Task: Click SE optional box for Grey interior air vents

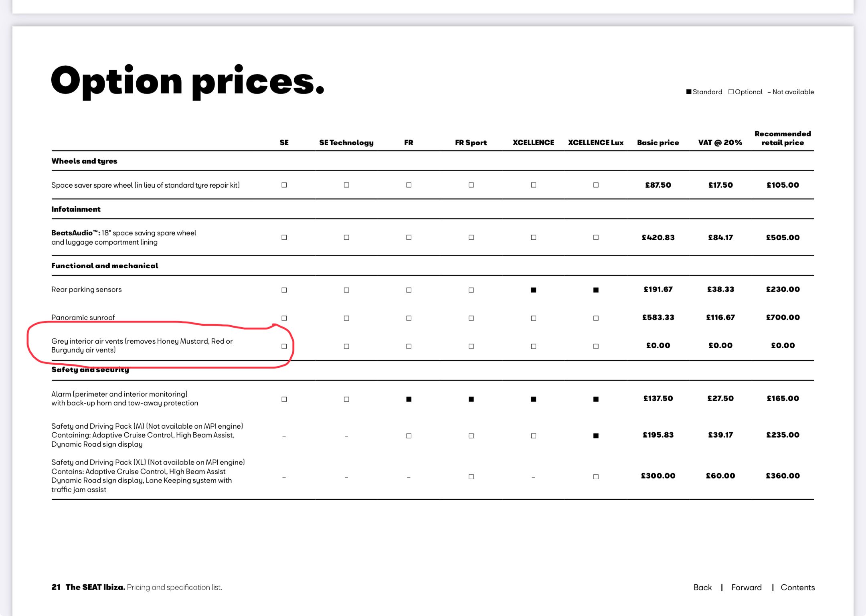Action: (284, 346)
